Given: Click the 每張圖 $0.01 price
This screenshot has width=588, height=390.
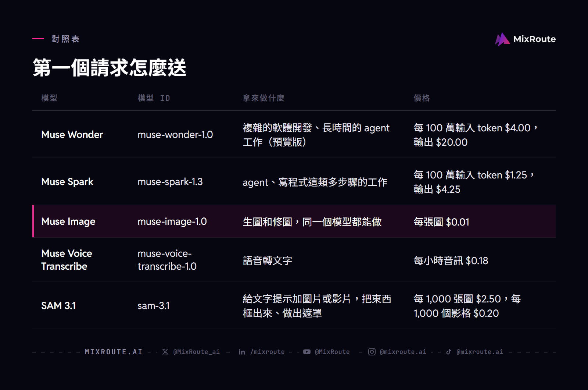Looking at the screenshot, I should (x=441, y=222).
